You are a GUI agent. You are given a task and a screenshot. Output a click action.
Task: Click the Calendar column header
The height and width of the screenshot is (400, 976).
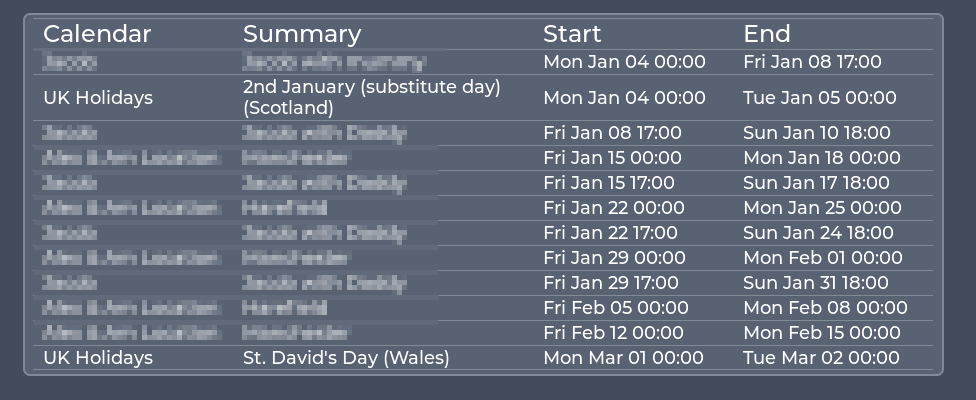tap(97, 34)
